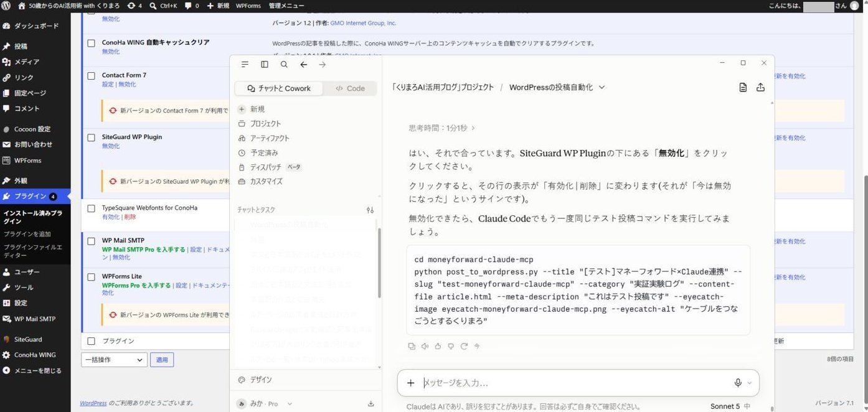Screen dimensions: 868x412
Task: Click 有効化 under TypeSquare Webfonts for ConoHa
Action: click(x=111, y=217)
